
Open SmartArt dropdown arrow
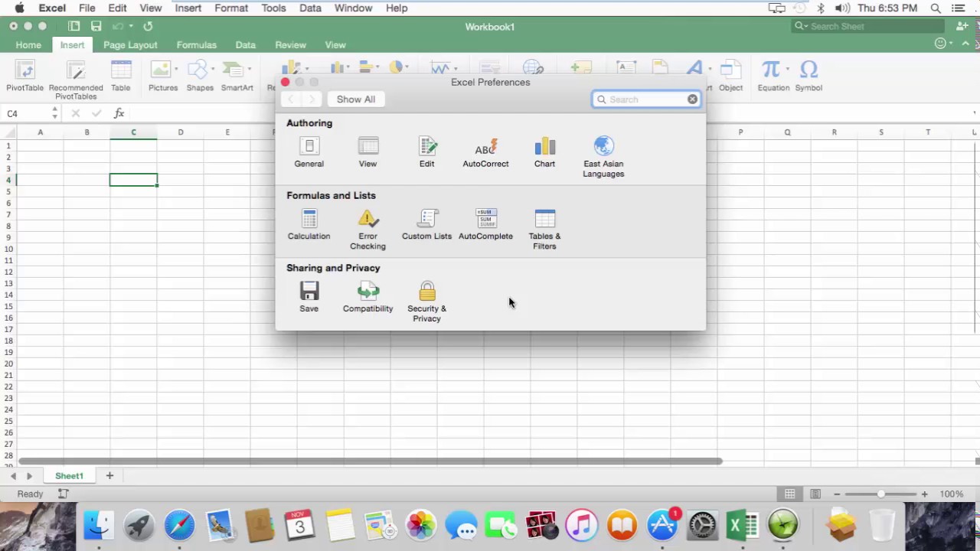click(250, 69)
